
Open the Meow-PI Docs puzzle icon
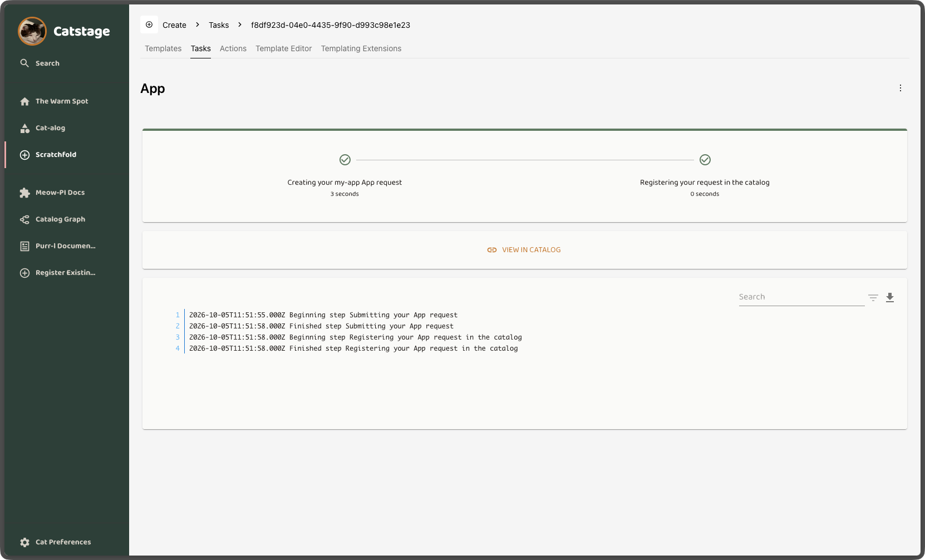point(24,193)
